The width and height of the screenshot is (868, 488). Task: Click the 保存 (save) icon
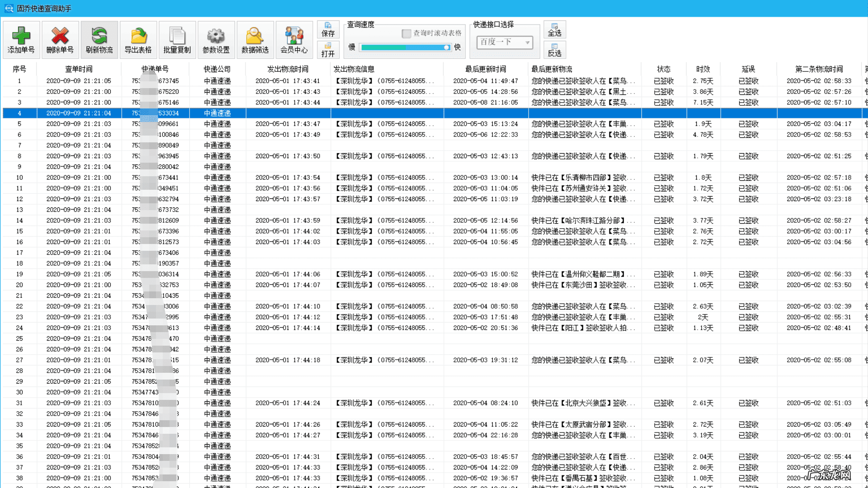click(328, 29)
